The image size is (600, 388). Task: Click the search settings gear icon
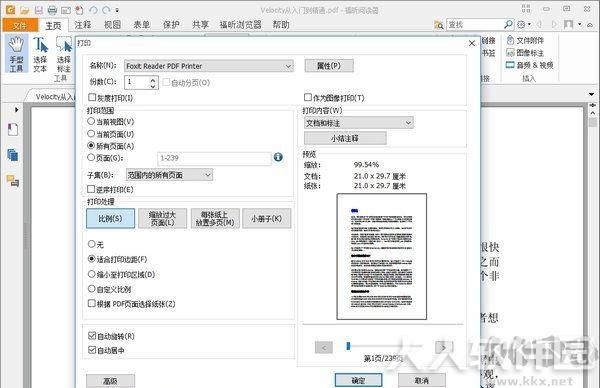pos(521,24)
